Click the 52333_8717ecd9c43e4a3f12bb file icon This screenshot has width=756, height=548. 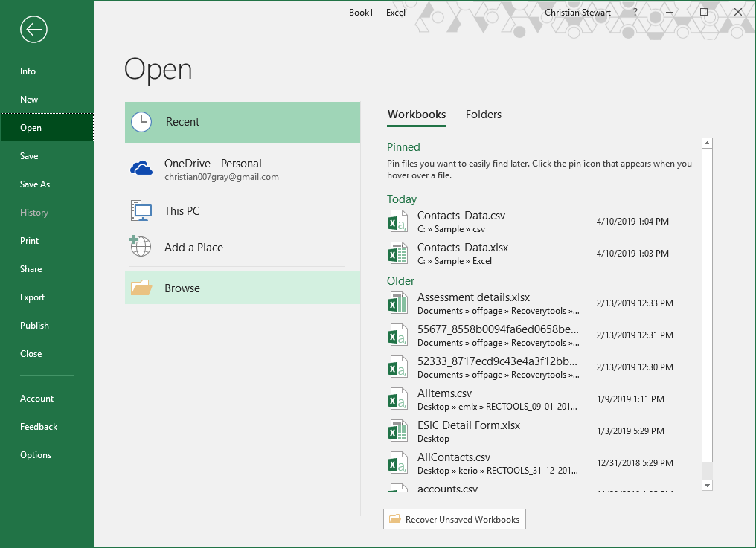398,367
